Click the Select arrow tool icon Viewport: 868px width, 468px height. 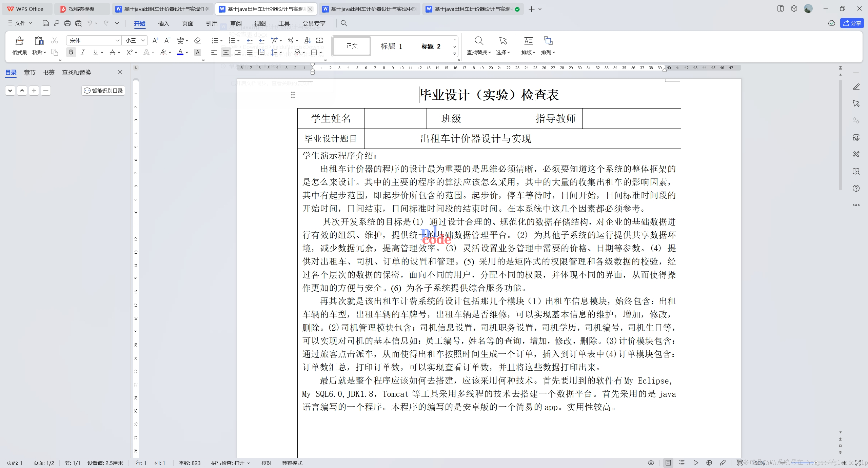coord(503,41)
